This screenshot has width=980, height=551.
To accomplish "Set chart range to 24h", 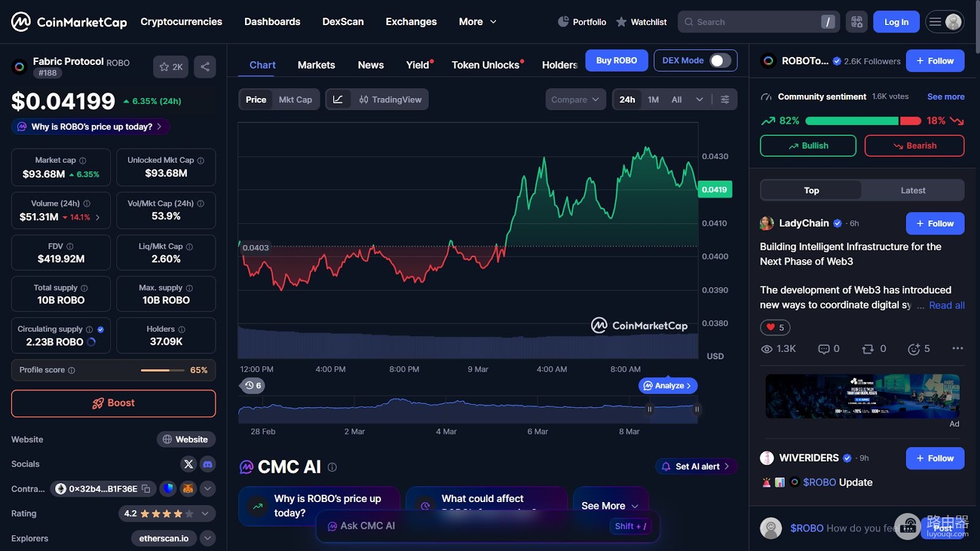I will 627,99.
